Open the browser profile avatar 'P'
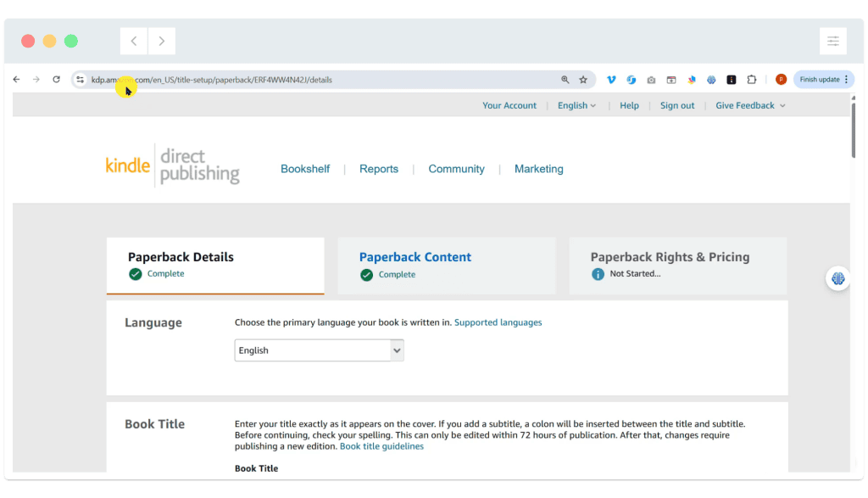868x498 pixels. 781,80
